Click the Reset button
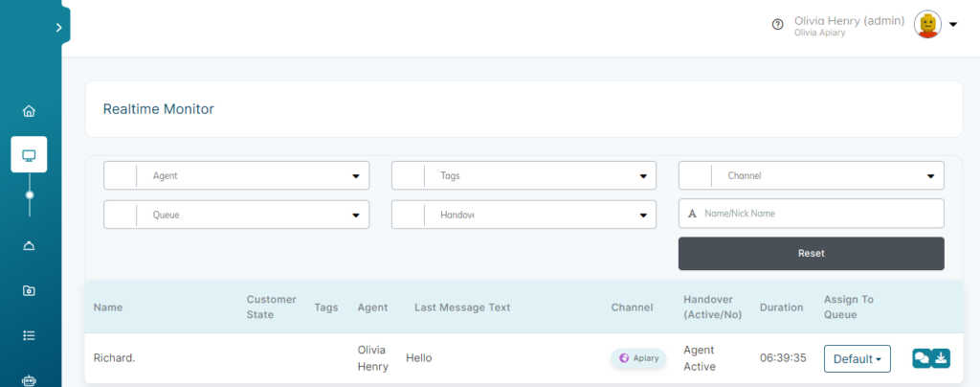This screenshot has width=980, height=387. (x=812, y=253)
